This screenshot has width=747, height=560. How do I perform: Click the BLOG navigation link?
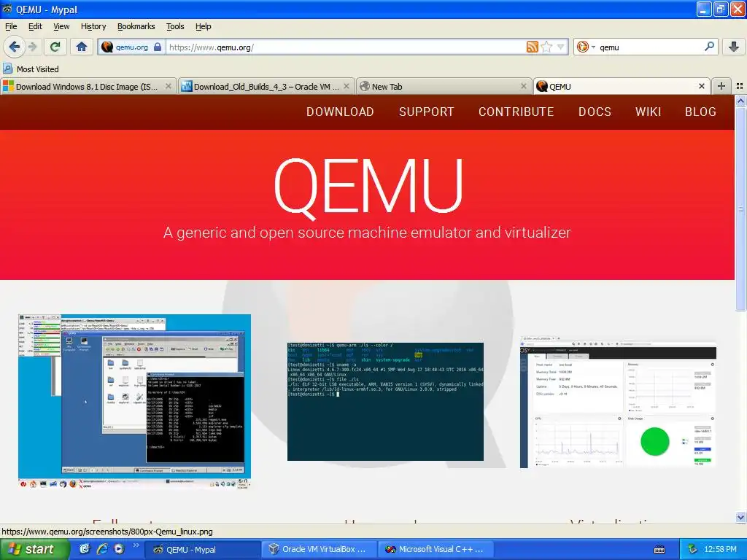click(x=700, y=112)
